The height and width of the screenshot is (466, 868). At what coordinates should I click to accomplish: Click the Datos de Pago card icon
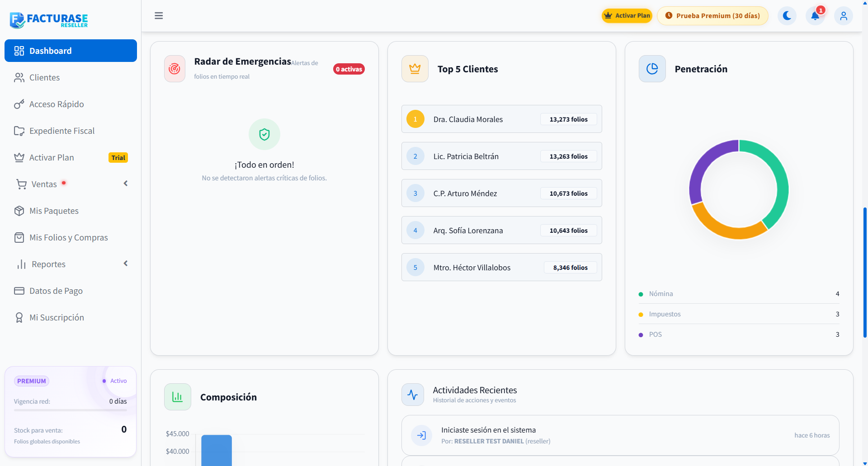[x=19, y=291]
